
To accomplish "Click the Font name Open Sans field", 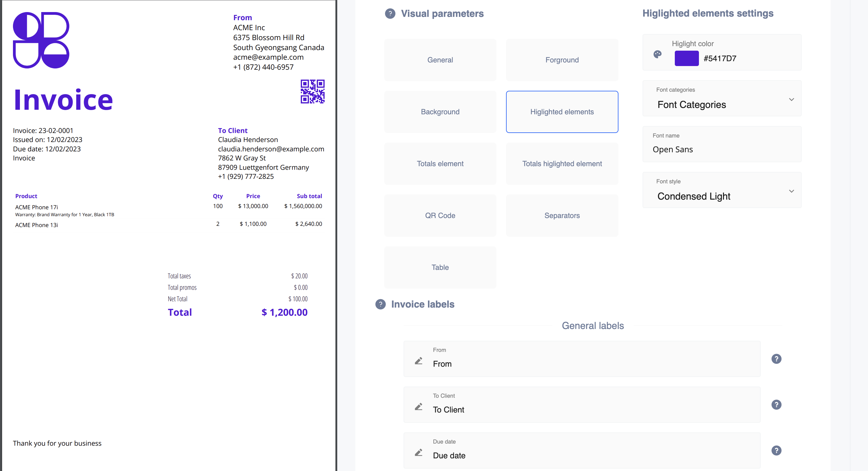I will [x=722, y=149].
